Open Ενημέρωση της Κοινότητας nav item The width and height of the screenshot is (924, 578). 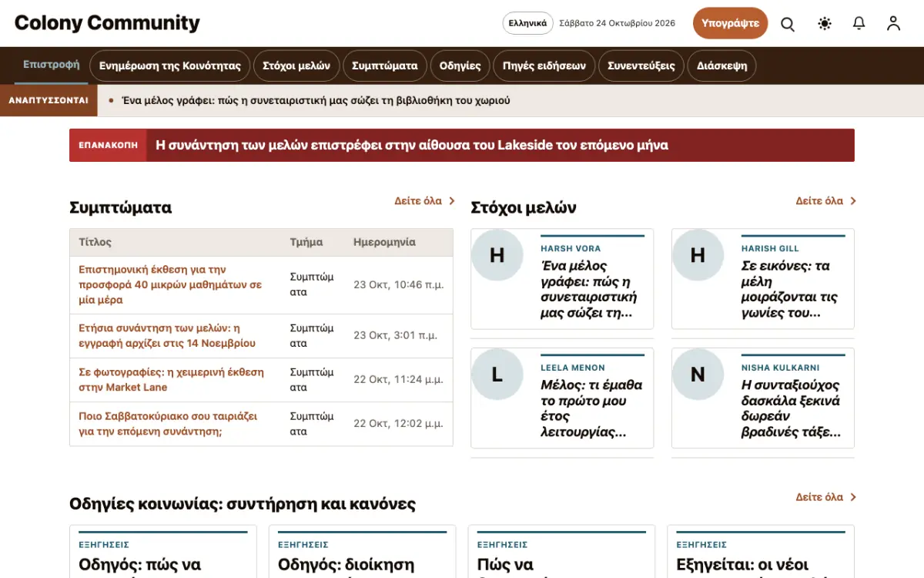(x=170, y=66)
